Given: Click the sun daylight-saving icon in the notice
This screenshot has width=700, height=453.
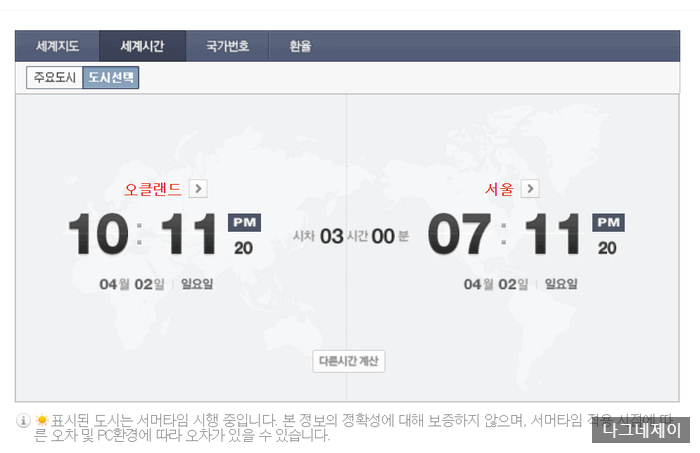Looking at the screenshot, I should click(42, 420).
